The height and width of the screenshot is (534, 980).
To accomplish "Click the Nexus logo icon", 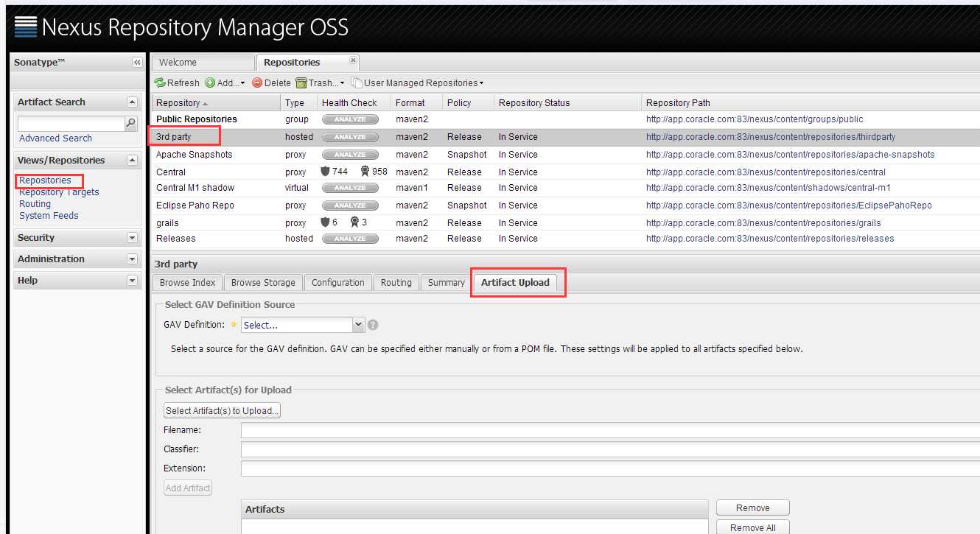I will pyautogui.click(x=26, y=27).
